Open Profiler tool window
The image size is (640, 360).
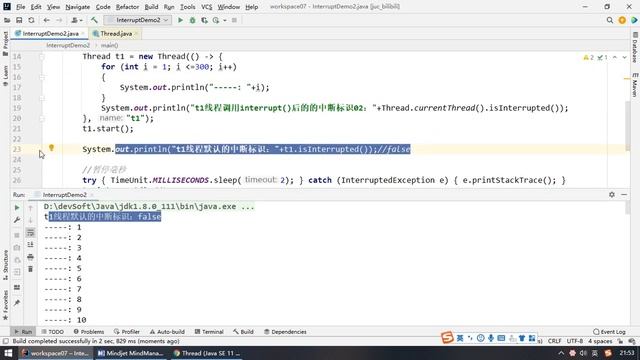point(127,332)
